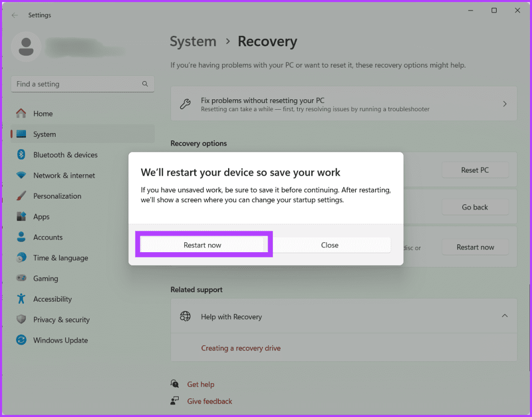Collapse the Help with Recovery section
Viewport: 532px width, 417px height.
click(504, 316)
